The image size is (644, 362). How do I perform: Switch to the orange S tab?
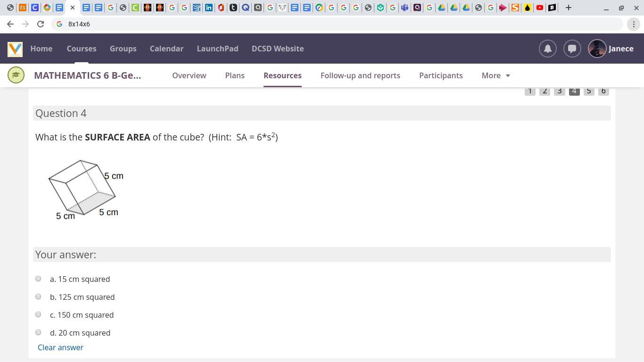click(515, 8)
